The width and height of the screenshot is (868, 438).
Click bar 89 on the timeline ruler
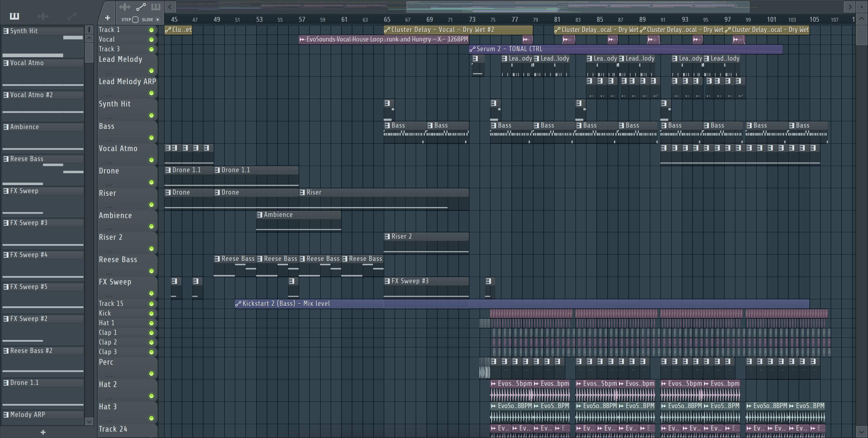642,20
